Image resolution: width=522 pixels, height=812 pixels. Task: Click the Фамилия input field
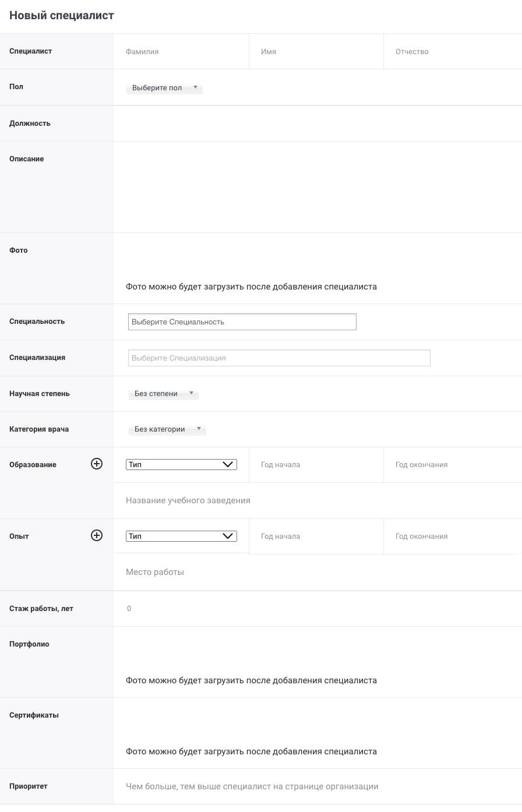181,52
